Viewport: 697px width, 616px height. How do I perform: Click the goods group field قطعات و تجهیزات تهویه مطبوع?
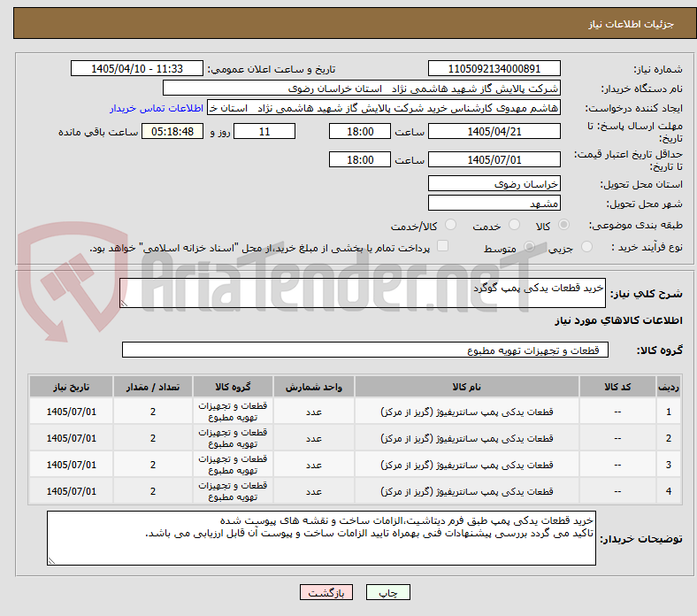[x=365, y=350]
